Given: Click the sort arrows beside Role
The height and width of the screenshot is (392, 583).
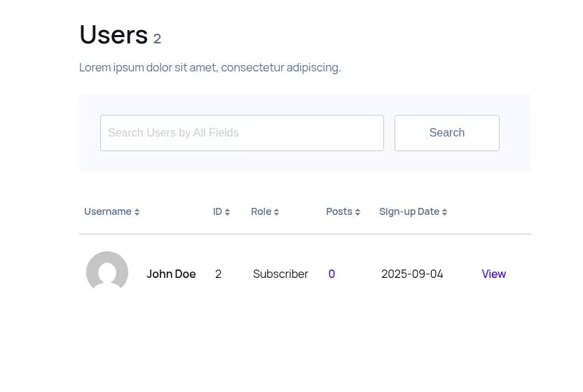Looking at the screenshot, I should [x=276, y=212].
